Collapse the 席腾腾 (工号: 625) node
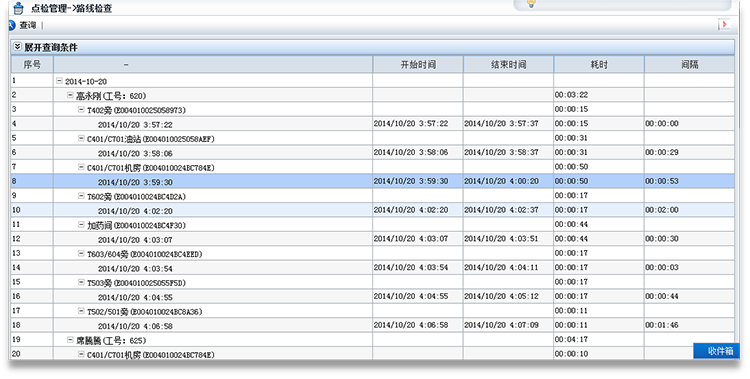The image size is (750, 379). click(x=70, y=340)
